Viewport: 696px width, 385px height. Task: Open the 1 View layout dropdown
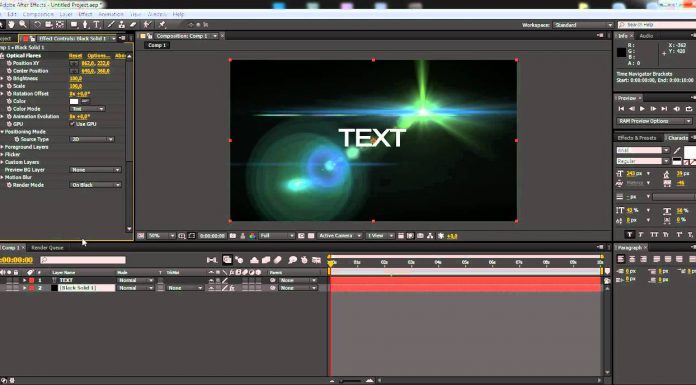380,236
